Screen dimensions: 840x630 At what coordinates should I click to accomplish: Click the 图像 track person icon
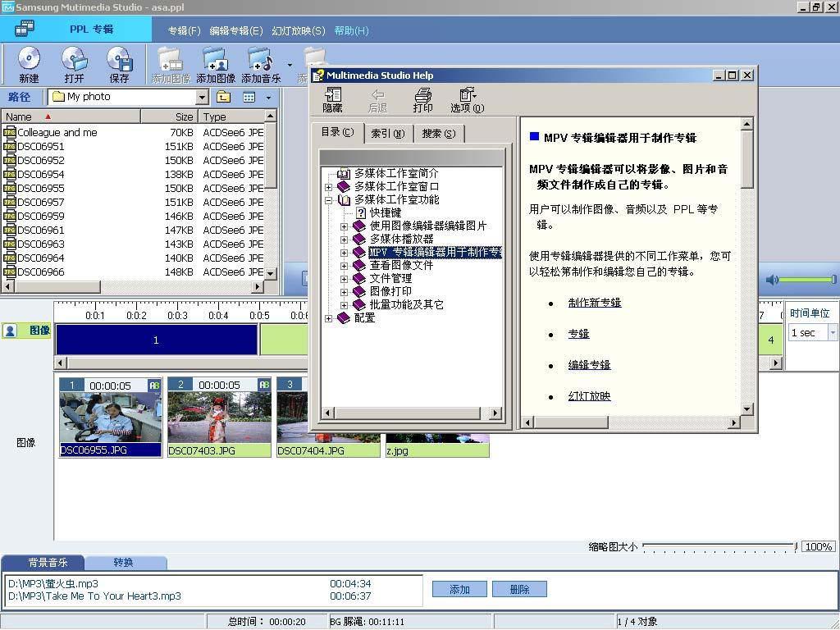point(10,331)
